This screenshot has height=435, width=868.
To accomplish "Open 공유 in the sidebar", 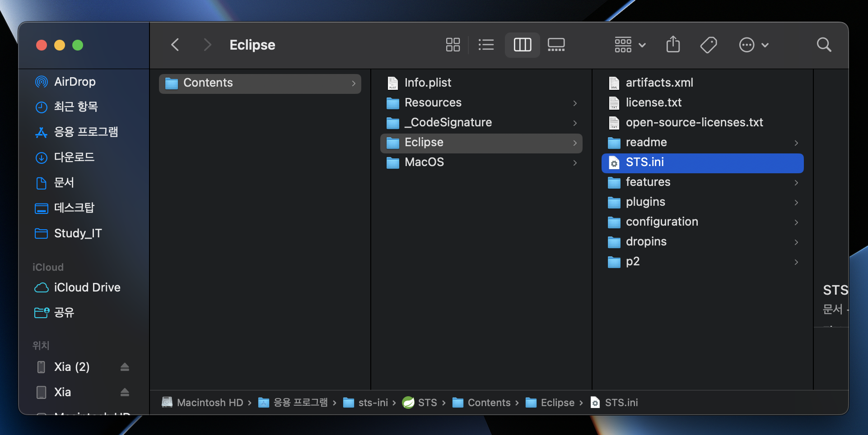I will (64, 313).
